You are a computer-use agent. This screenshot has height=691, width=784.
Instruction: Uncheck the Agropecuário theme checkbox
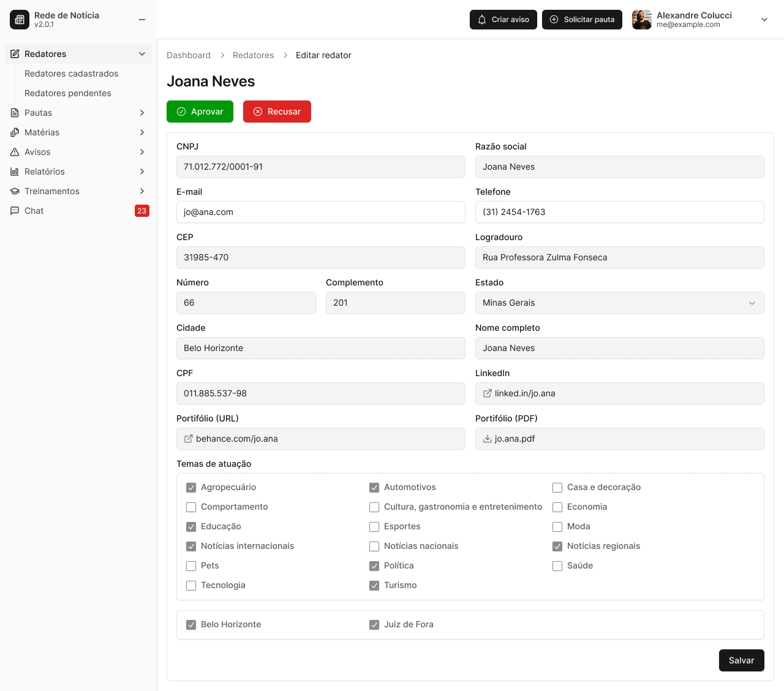click(191, 488)
